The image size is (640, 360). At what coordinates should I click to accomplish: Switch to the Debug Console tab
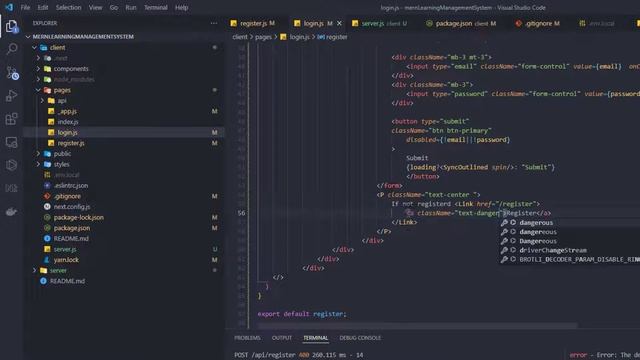click(360, 338)
